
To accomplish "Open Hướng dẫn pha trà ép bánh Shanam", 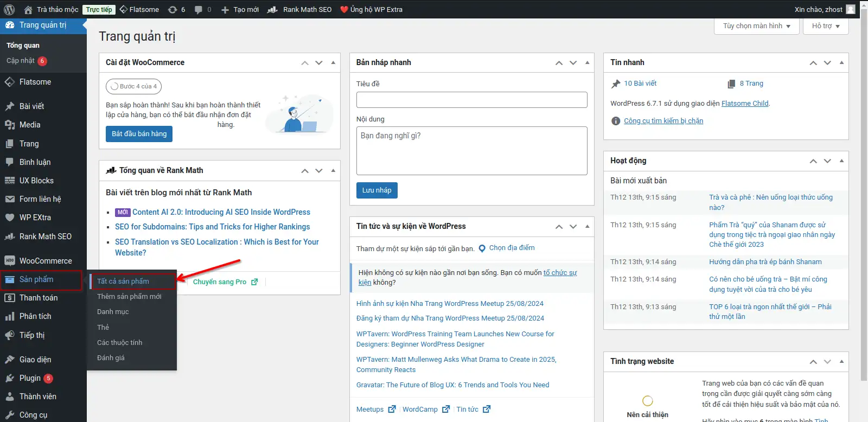I will tap(765, 262).
